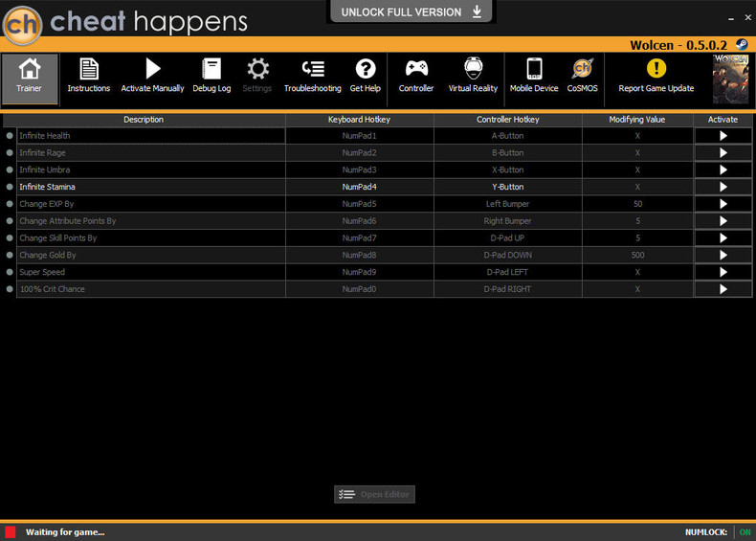Click the red status indicator square
Viewport: 756px width, 541px height.
[11, 531]
